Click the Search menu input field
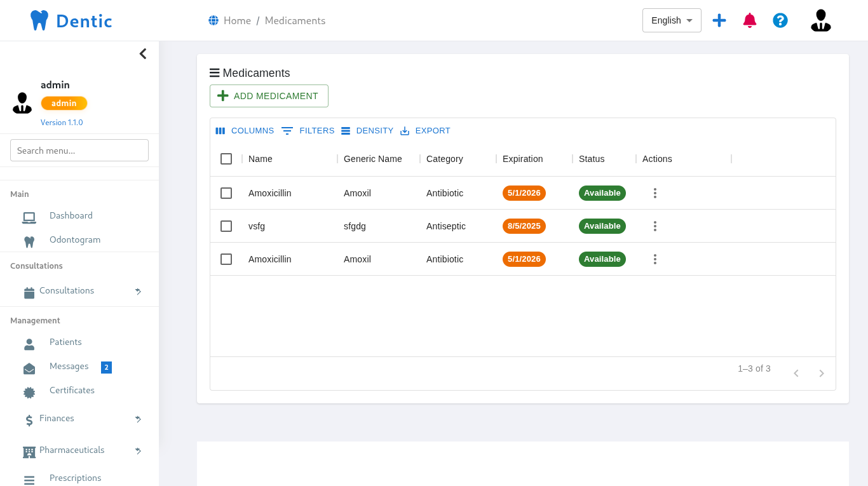This screenshot has height=486, width=868. click(x=79, y=151)
